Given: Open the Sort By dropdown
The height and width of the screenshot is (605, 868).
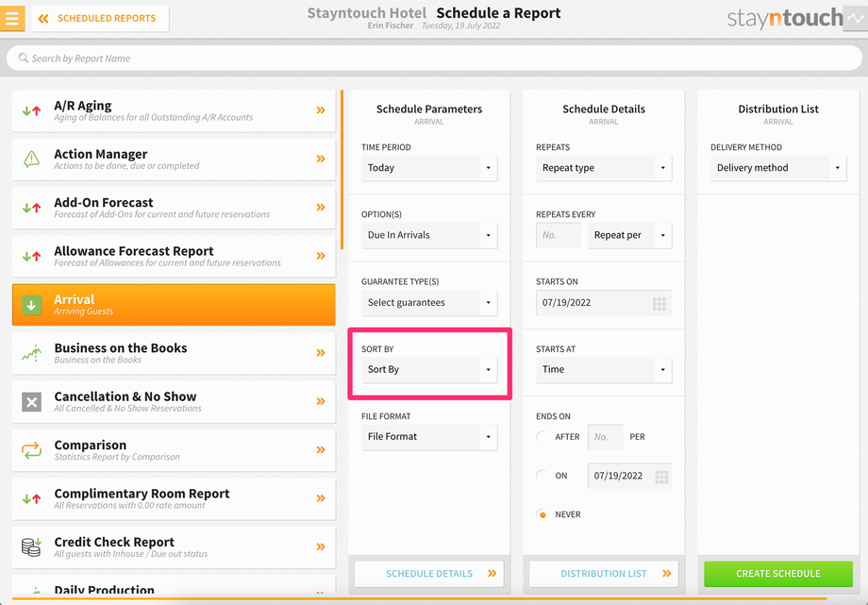Looking at the screenshot, I should click(429, 370).
